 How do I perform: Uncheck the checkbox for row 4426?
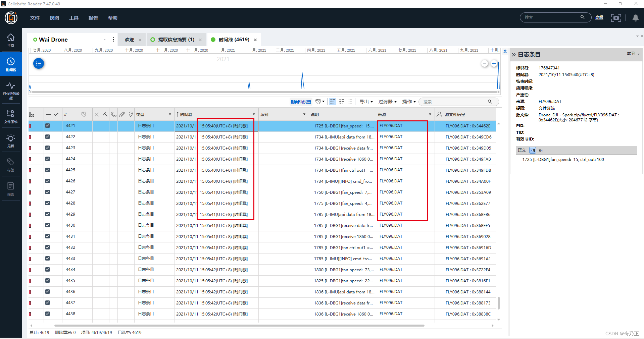tap(47, 181)
